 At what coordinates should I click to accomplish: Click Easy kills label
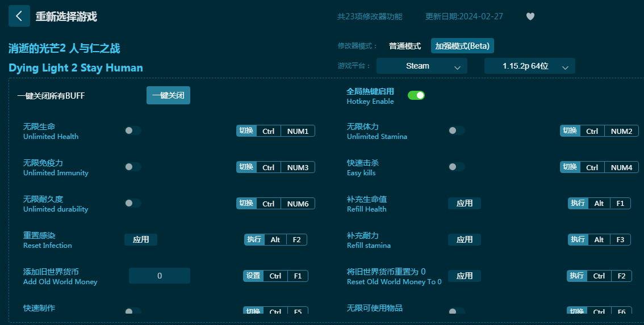click(x=361, y=173)
